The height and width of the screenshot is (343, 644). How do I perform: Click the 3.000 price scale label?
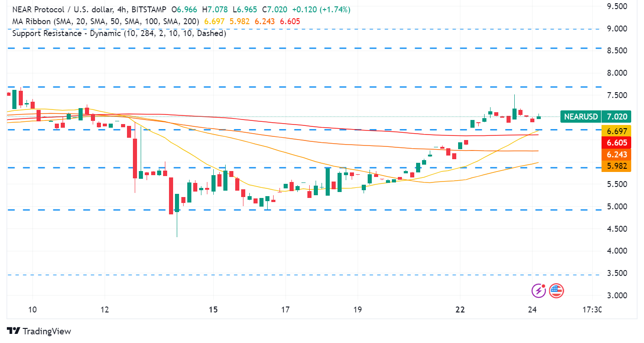click(x=617, y=296)
